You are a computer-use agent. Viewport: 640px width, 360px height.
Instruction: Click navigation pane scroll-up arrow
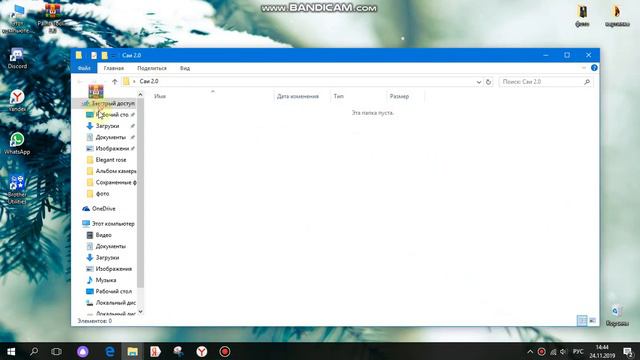click(140, 95)
